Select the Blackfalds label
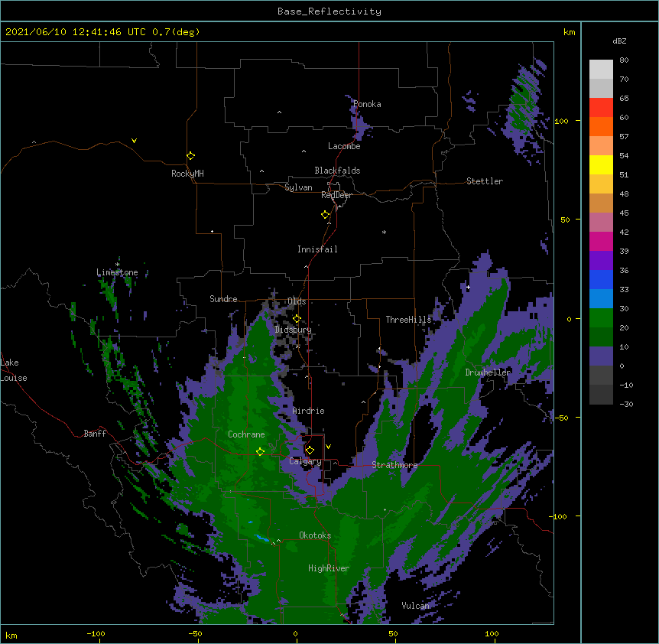This screenshot has height=644, width=659. tap(337, 171)
